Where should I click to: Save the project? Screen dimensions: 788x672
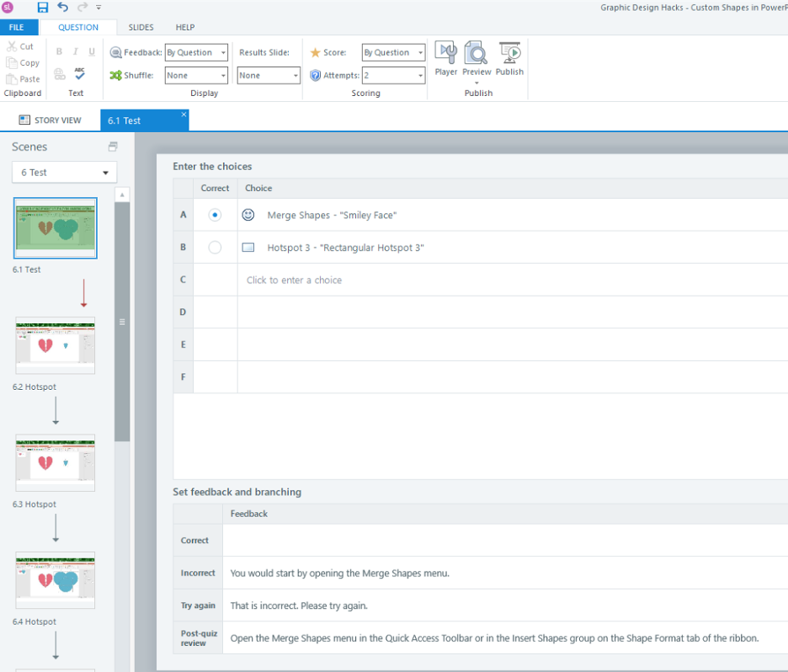pos(42,7)
